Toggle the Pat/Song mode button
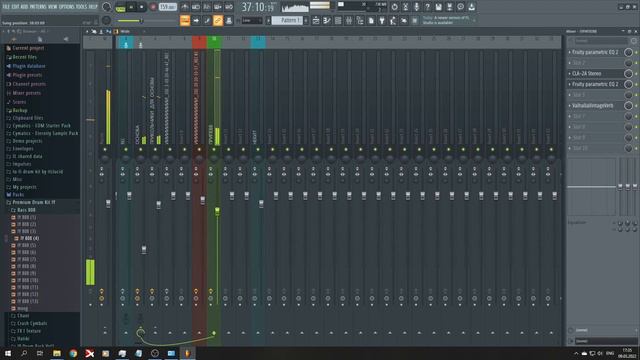640x360 pixels. pyautogui.click(x=120, y=7)
